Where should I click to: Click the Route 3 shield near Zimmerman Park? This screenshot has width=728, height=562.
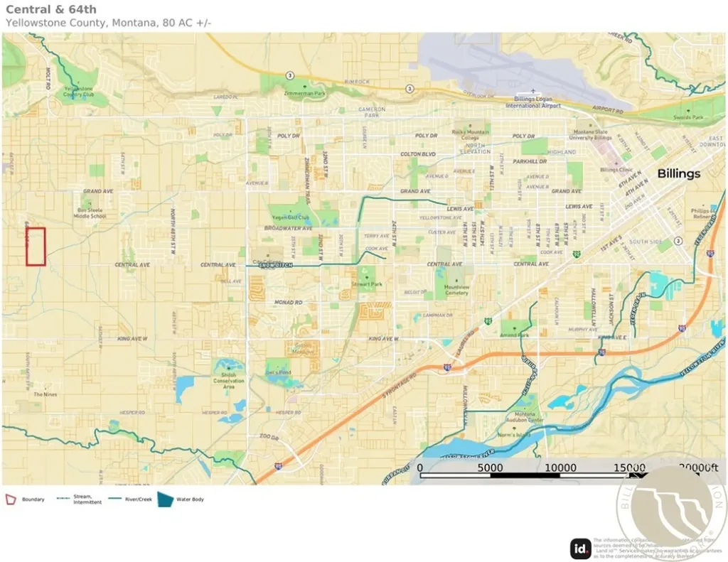[x=290, y=75]
